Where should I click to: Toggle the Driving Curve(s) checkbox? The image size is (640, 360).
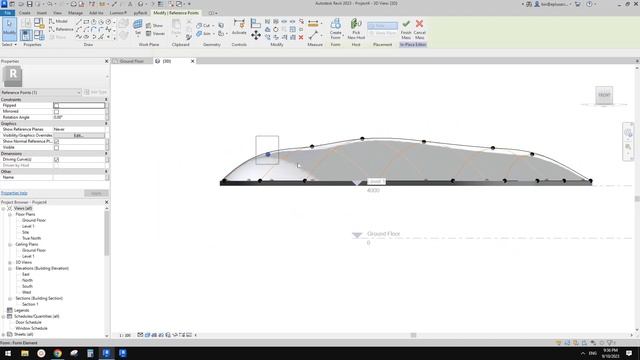[x=56, y=160]
